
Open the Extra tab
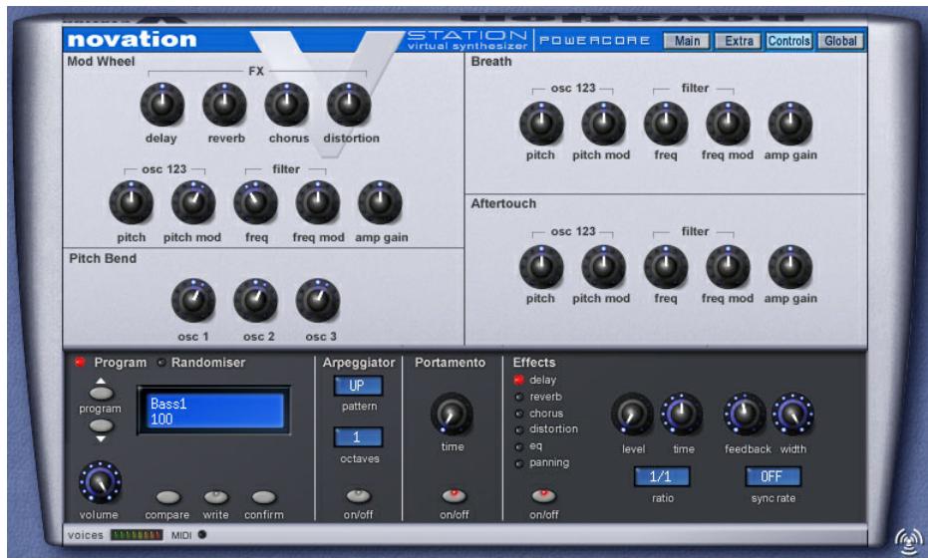coord(738,41)
